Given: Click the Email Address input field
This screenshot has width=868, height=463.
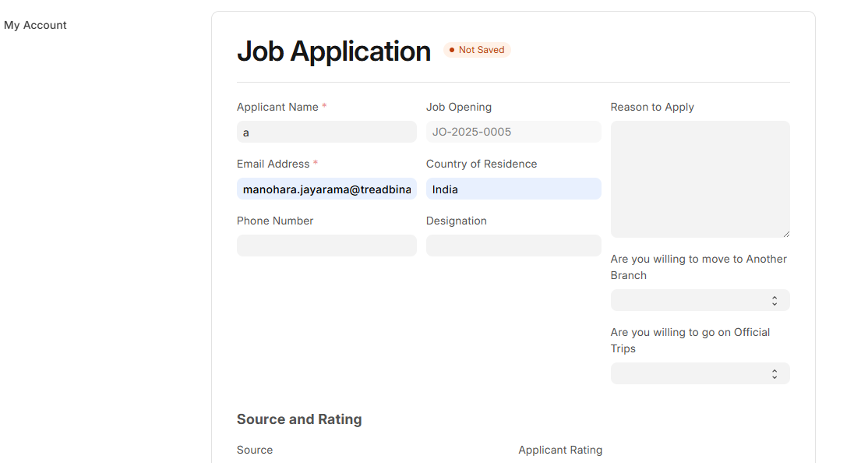Looking at the screenshot, I should point(326,189).
